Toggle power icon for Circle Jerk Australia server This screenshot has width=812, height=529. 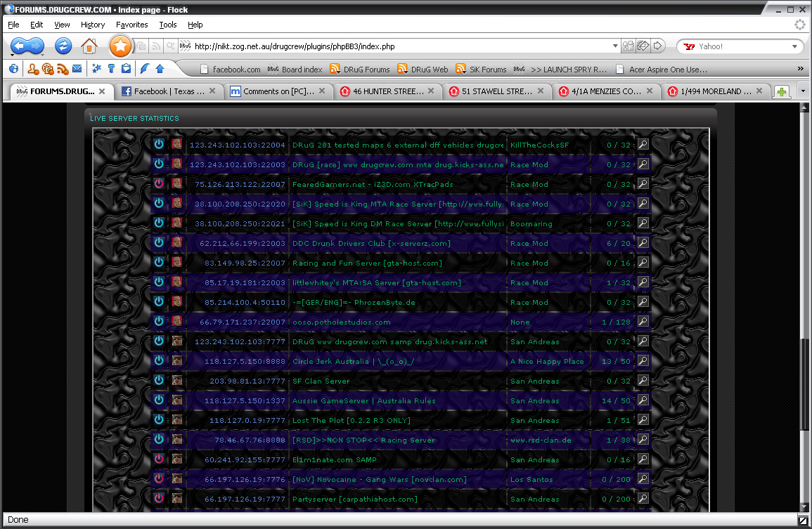coord(159,360)
